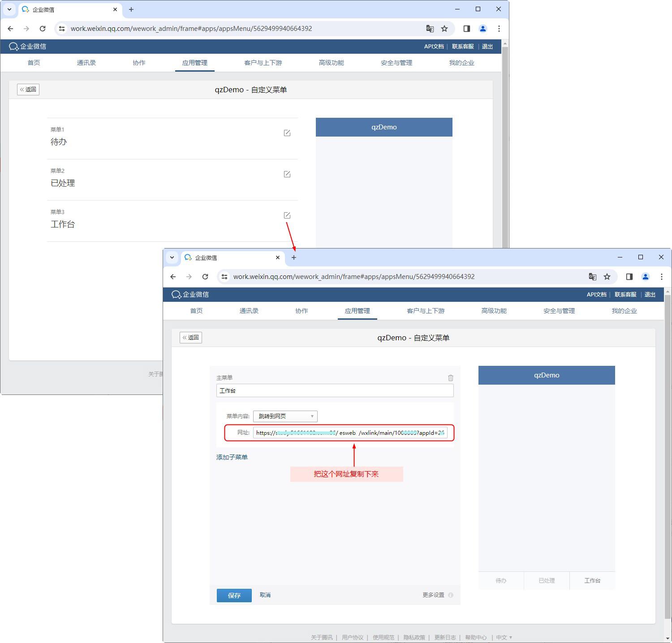Switch to 通讯录 tab in front window

pos(249,311)
